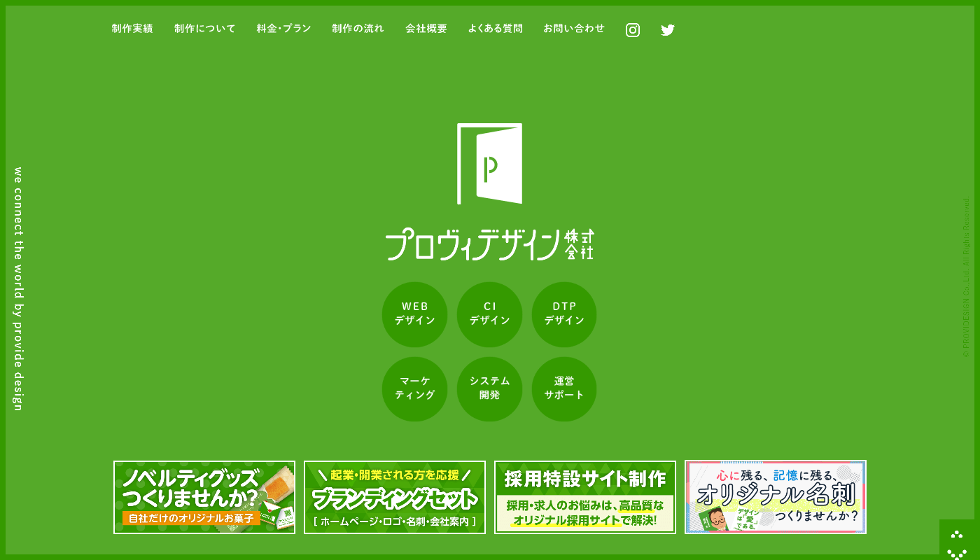Select the CIデザイン circle
This screenshot has height=560, width=980.
tap(489, 314)
